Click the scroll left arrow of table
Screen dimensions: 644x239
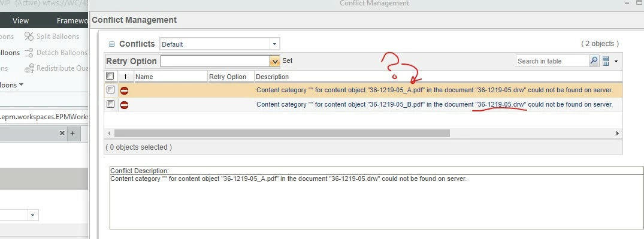coord(109,134)
